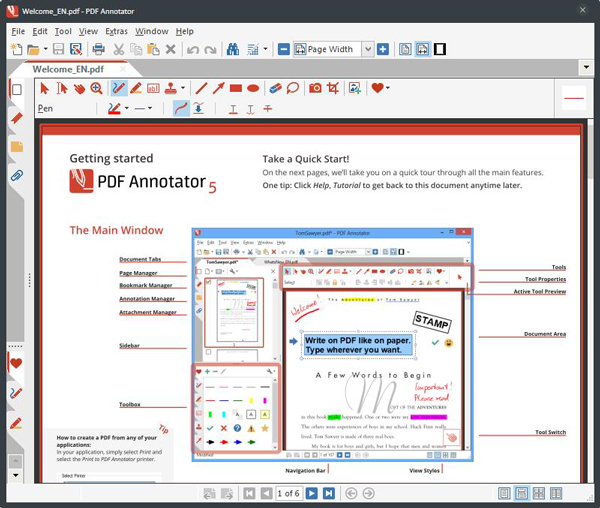Screen dimensions: 600x508
Task: Select the Eraser tool
Action: pos(276,88)
